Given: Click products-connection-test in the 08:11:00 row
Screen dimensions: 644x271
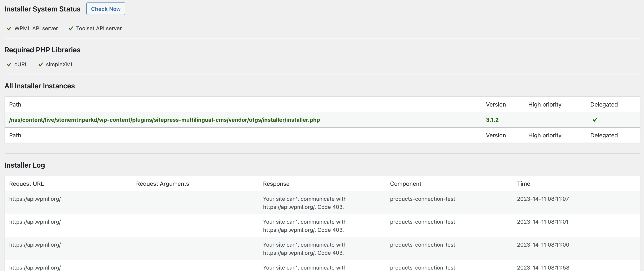Looking at the screenshot, I should 423,245.
